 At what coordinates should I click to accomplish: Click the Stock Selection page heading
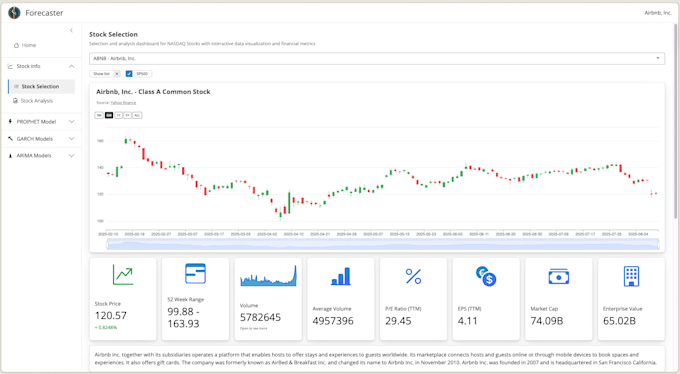pyautogui.click(x=113, y=34)
